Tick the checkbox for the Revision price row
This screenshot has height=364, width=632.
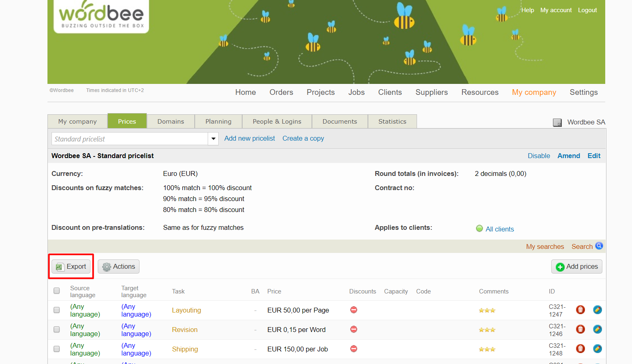[x=57, y=330]
